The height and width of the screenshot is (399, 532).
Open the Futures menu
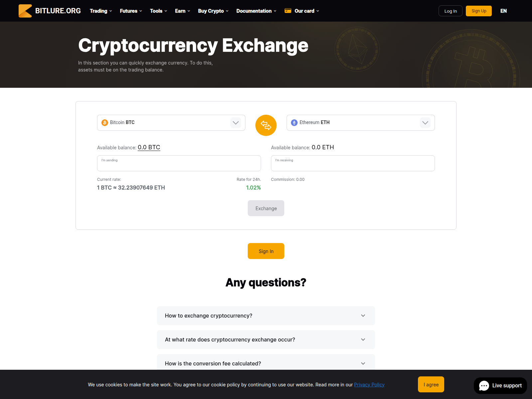coord(131,11)
